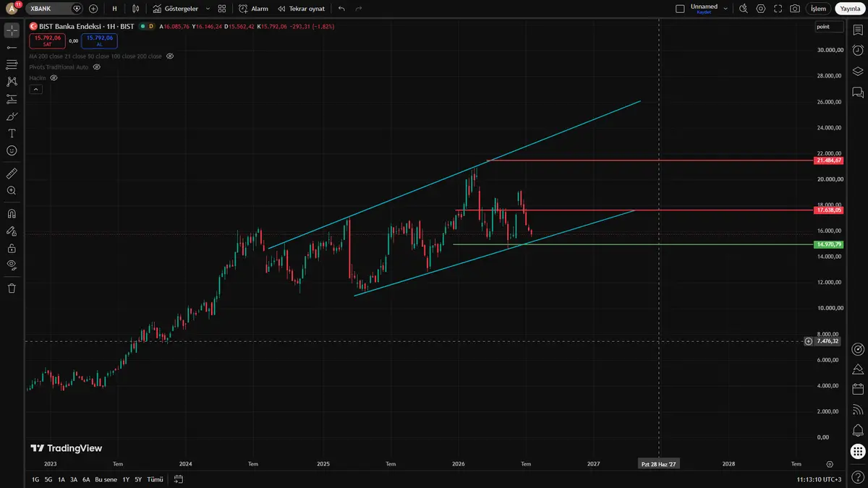
Task: Toggle visibility of the MA 200 indicator
Action: pos(170,56)
